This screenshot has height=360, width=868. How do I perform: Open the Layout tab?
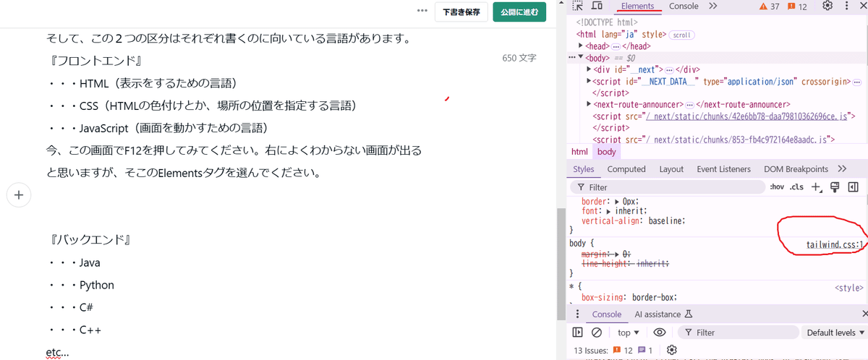pos(671,169)
